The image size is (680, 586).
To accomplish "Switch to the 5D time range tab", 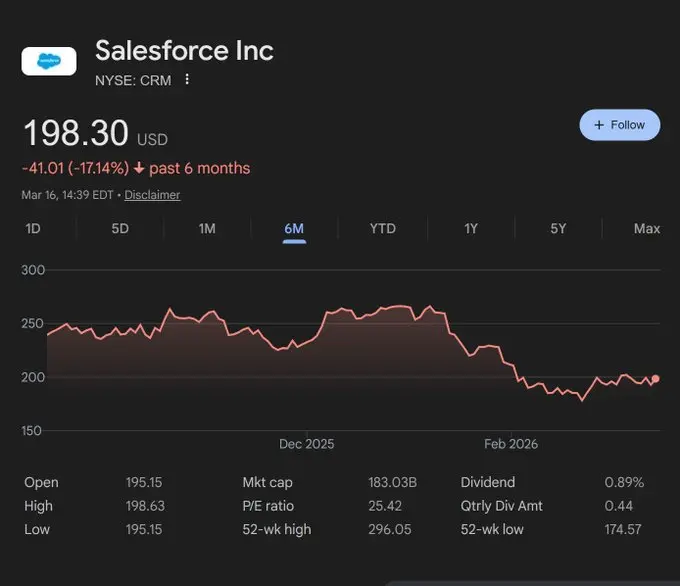I will point(120,229).
